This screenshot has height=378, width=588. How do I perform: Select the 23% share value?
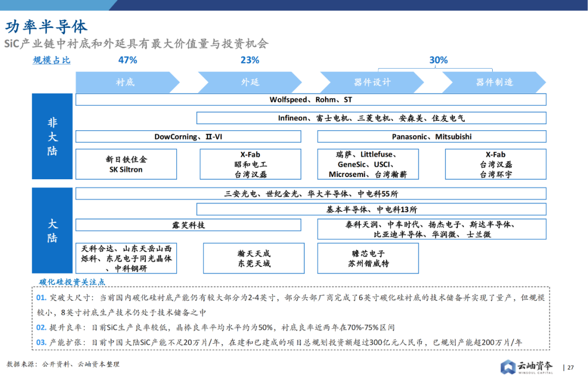250,60
